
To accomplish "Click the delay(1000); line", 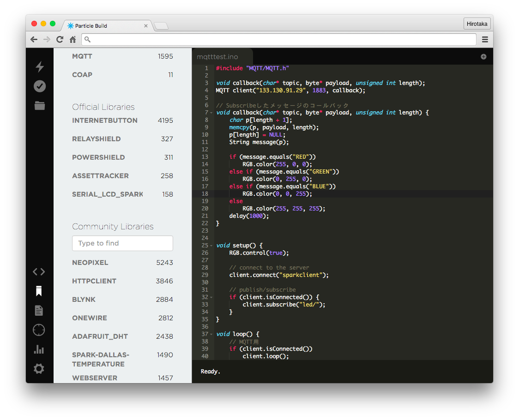I will pyautogui.click(x=249, y=216).
